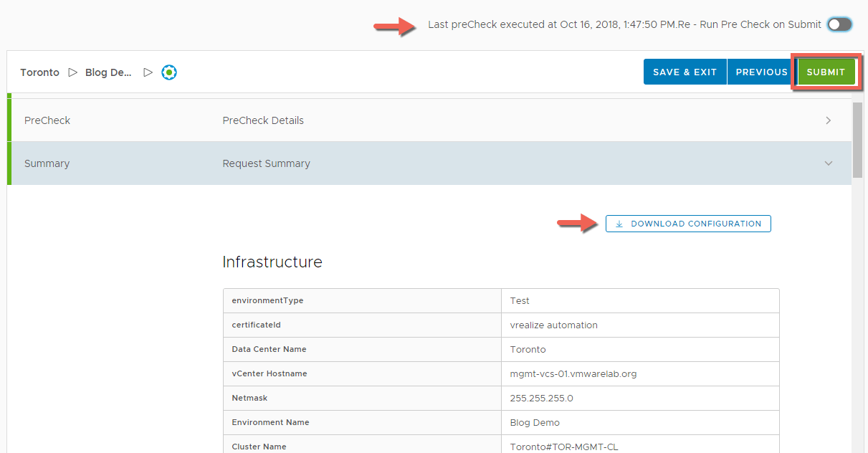Click the Toronto breadcrumb link

click(x=39, y=72)
